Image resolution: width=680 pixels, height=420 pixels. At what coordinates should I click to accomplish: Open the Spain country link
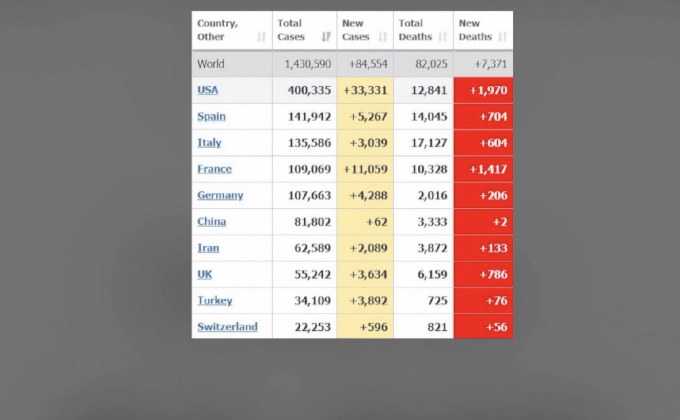pyautogui.click(x=212, y=116)
